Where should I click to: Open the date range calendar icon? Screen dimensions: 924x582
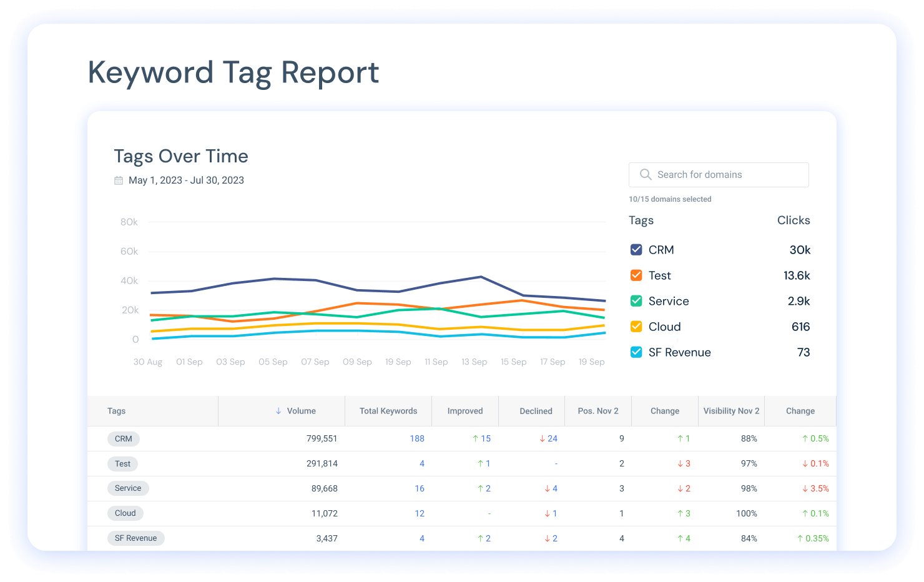point(119,180)
